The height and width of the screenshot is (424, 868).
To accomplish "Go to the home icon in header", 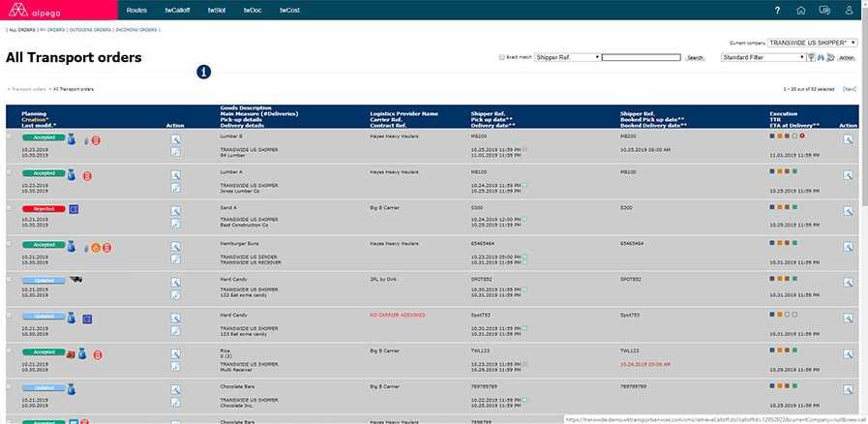I will point(800,10).
